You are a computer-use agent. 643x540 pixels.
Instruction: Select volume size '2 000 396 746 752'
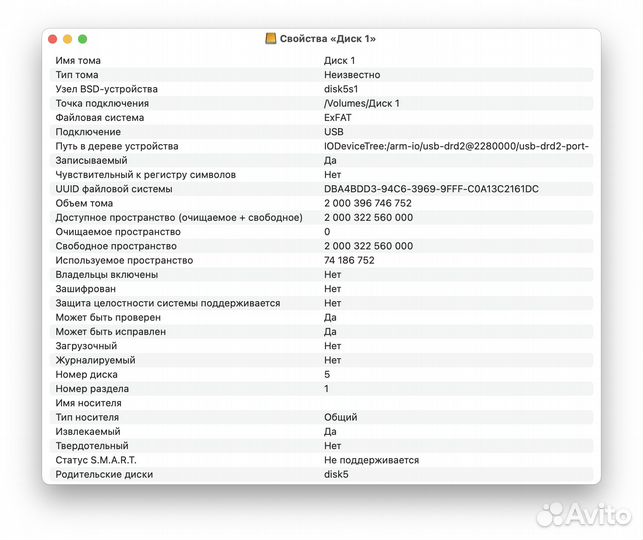coord(368,203)
